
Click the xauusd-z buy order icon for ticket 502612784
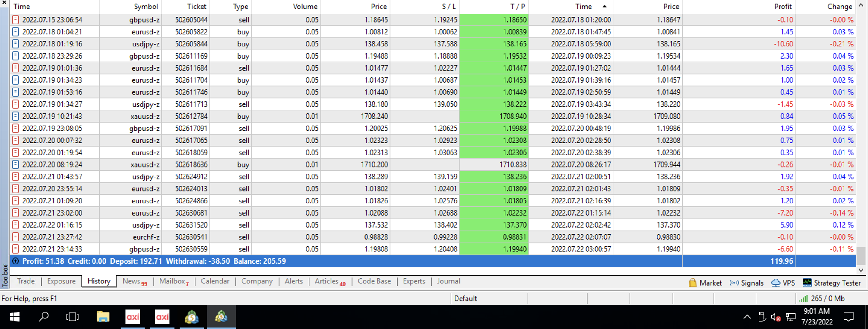tap(15, 116)
